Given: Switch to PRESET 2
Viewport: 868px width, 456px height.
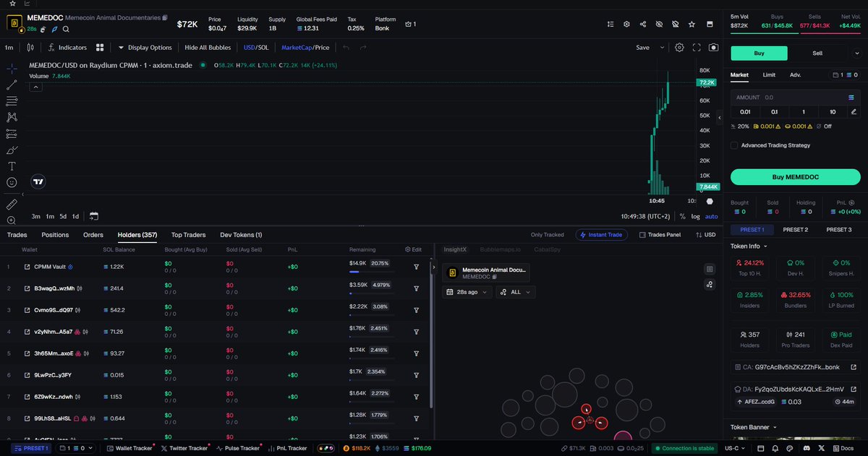Looking at the screenshot, I should pos(795,230).
